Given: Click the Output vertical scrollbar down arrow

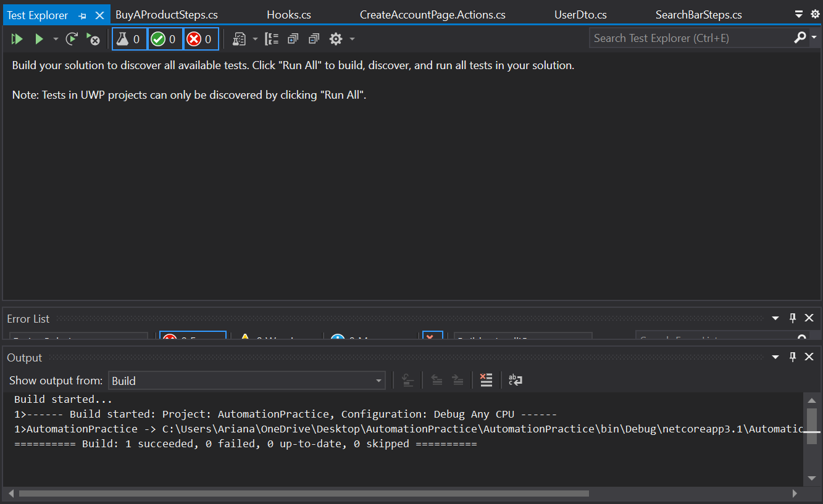Looking at the screenshot, I should click(812, 479).
